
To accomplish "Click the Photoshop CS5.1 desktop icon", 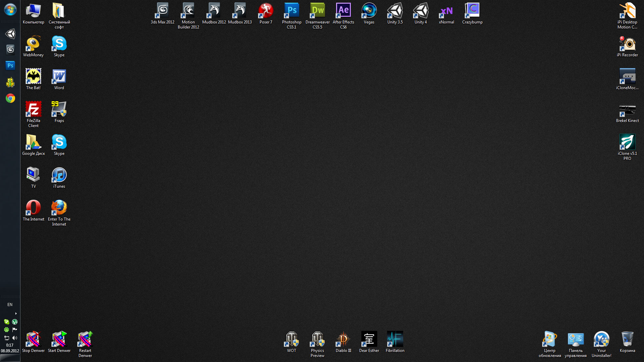I will pyautogui.click(x=291, y=11).
